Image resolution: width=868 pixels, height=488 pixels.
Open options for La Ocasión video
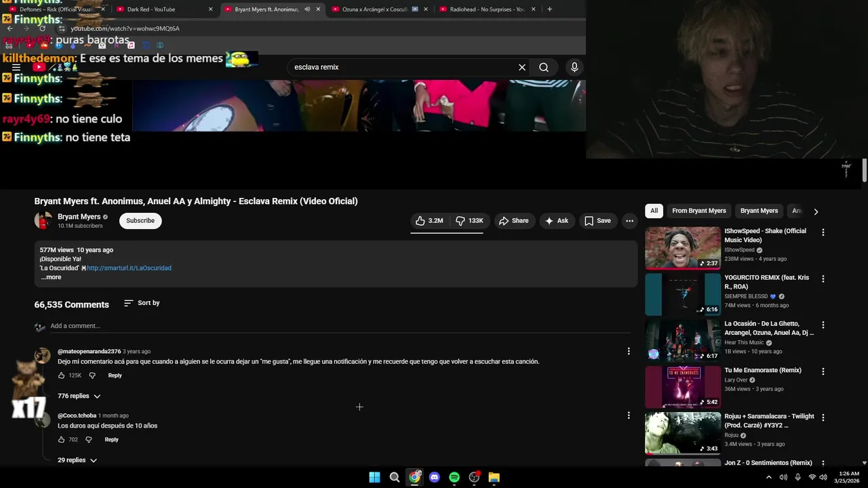point(823,325)
